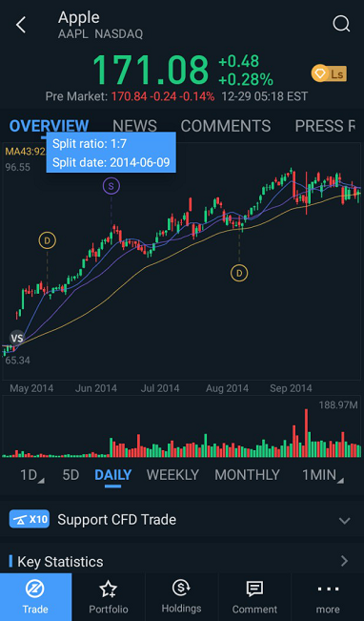
Task: Go back using the arrow icon
Action: pyautogui.click(x=21, y=25)
